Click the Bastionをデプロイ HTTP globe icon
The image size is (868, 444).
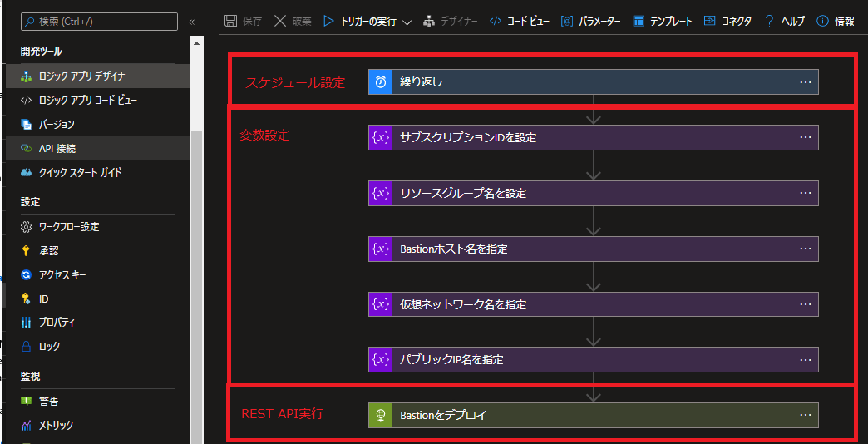coord(380,415)
